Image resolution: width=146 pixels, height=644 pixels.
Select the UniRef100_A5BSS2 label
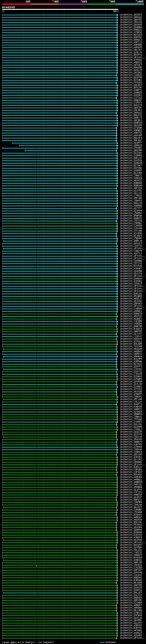131,63
